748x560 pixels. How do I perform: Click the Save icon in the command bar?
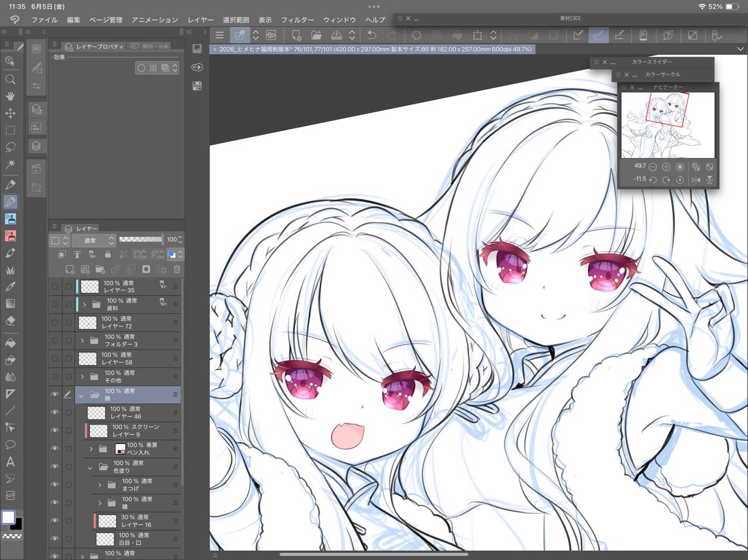[335, 36]
